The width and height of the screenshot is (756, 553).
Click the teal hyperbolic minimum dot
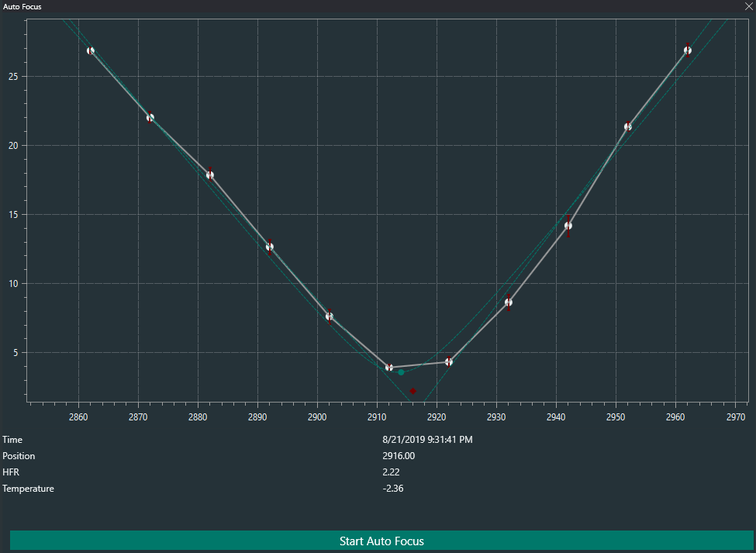[x=401, y=372]
